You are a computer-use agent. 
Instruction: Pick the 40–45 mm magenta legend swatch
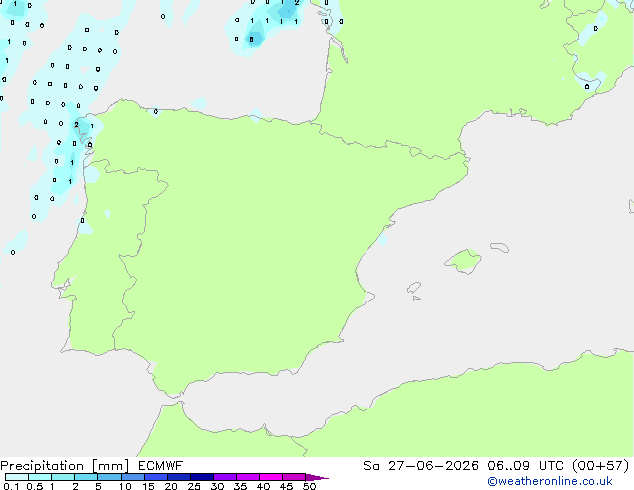271,477
